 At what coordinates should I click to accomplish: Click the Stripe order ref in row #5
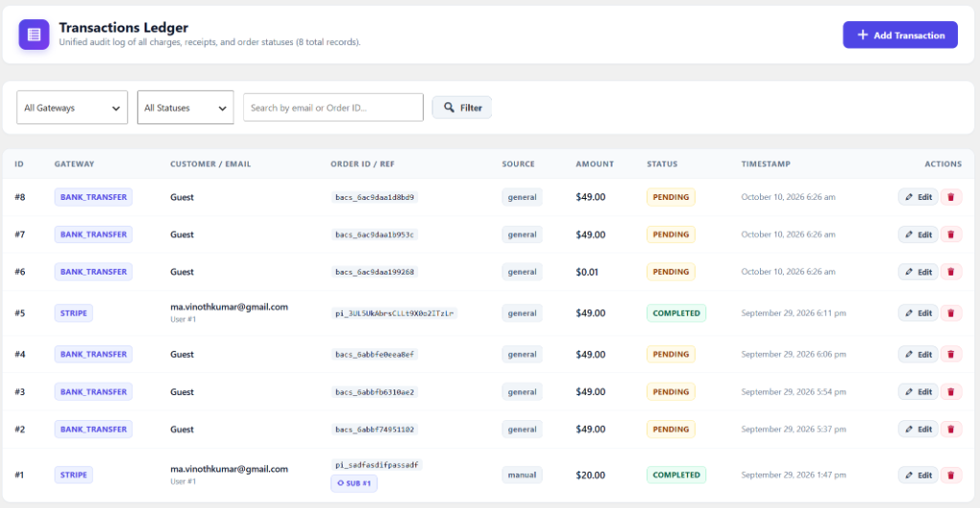pos(394,313)
